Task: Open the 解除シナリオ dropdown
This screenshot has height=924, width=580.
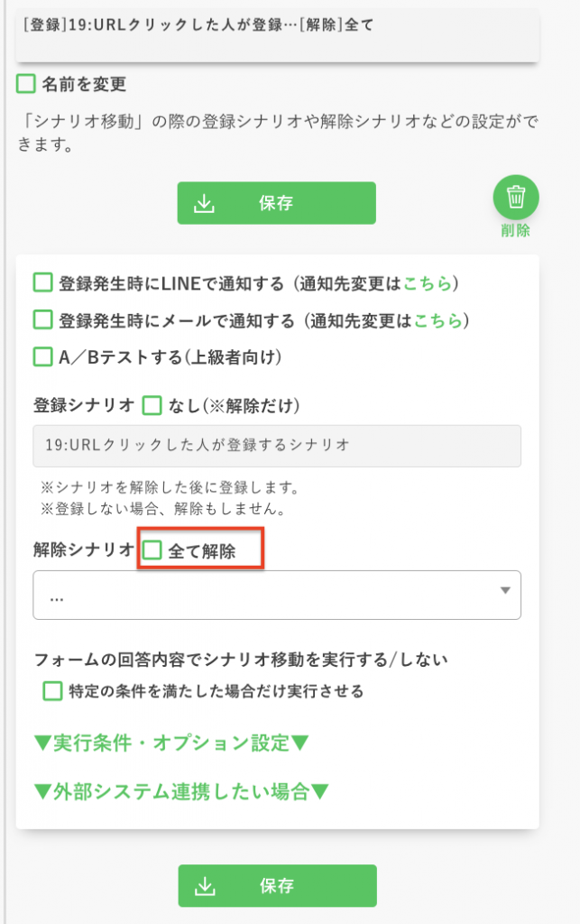Action: click(276, 594)
